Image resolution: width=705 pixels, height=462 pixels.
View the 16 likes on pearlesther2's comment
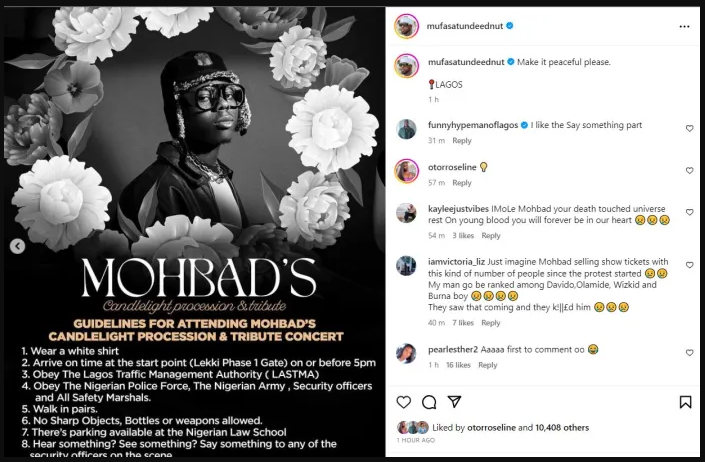click(457, 365)
